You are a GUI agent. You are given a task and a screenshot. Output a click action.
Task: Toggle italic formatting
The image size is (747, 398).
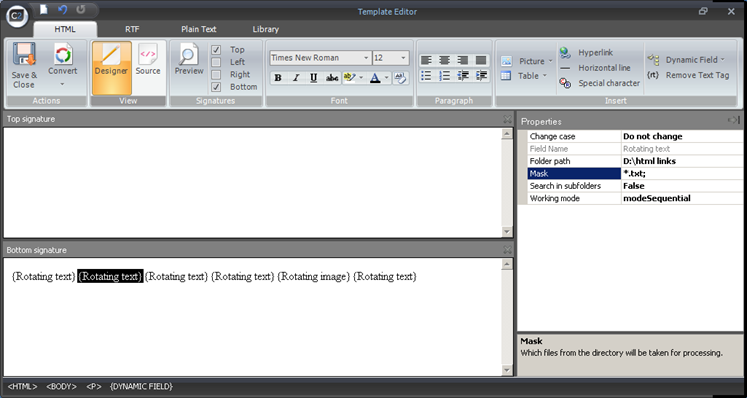(296, 78)
